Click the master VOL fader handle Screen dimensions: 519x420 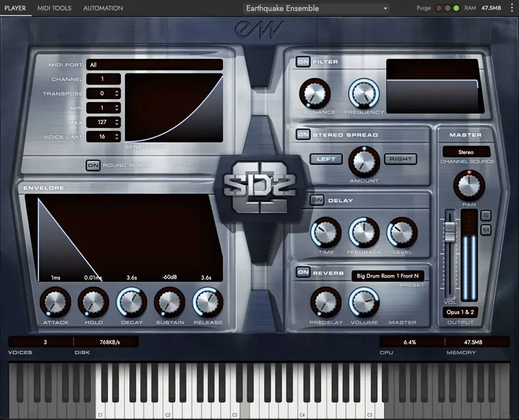(x=450, y=232)
